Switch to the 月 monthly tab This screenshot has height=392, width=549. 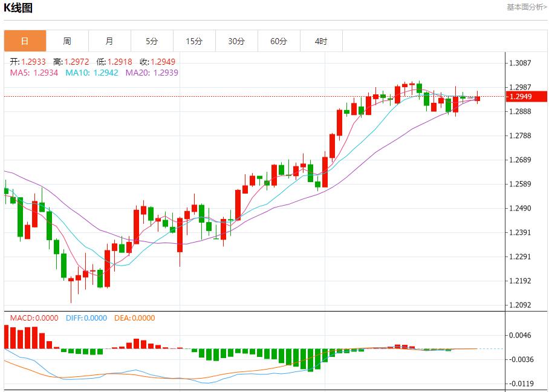click(109, 41)
